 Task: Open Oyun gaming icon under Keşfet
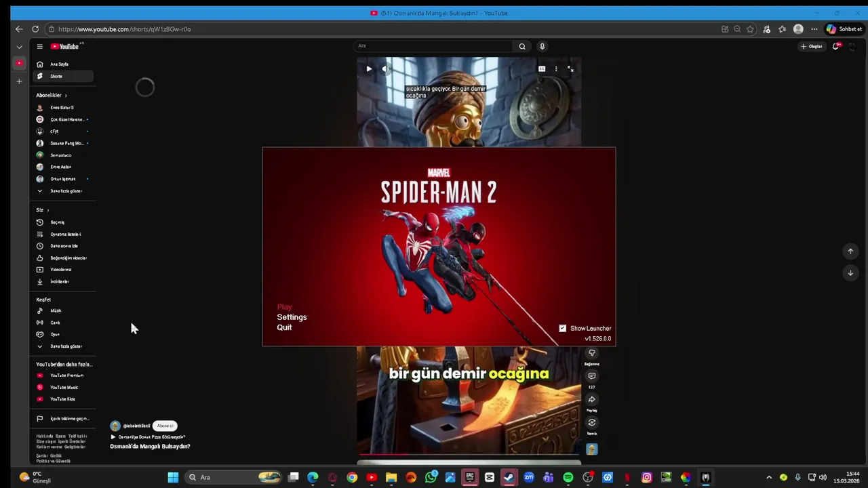point(39,334)
